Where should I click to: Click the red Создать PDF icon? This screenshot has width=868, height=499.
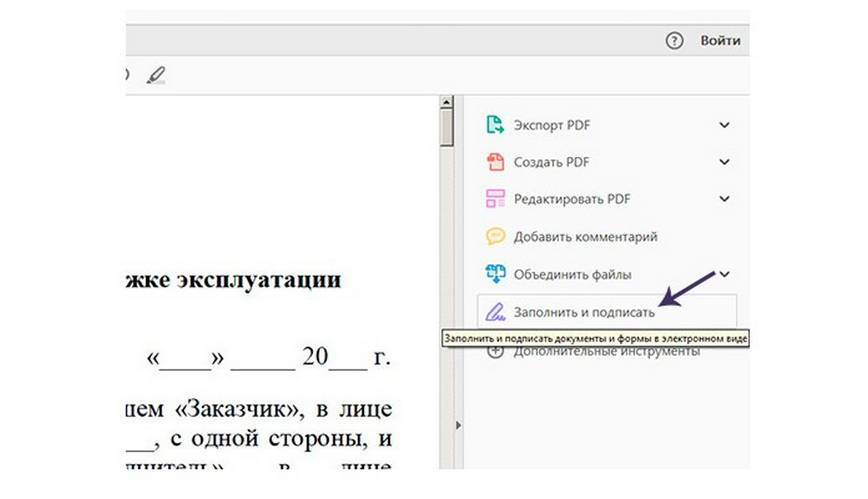point(495,161)
